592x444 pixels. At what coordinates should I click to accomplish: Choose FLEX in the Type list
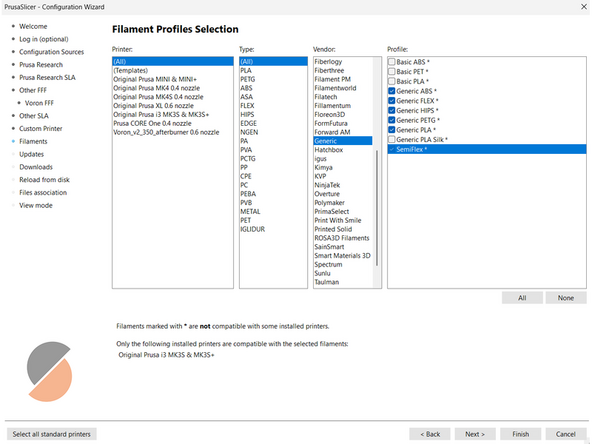tap(273, 106)
